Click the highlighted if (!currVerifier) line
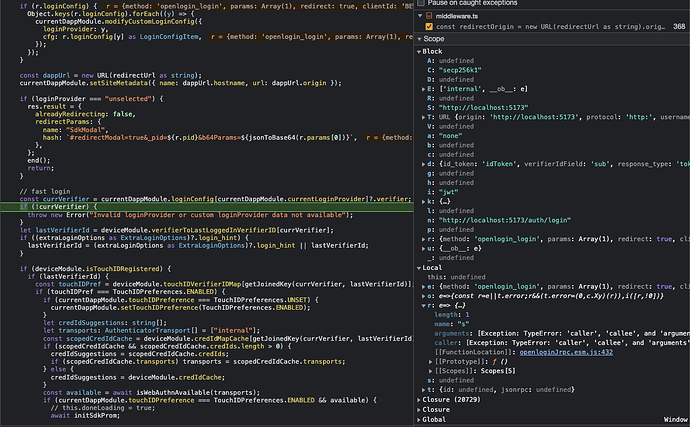Screen dimensions: 690x427 [x=207, y=207]
